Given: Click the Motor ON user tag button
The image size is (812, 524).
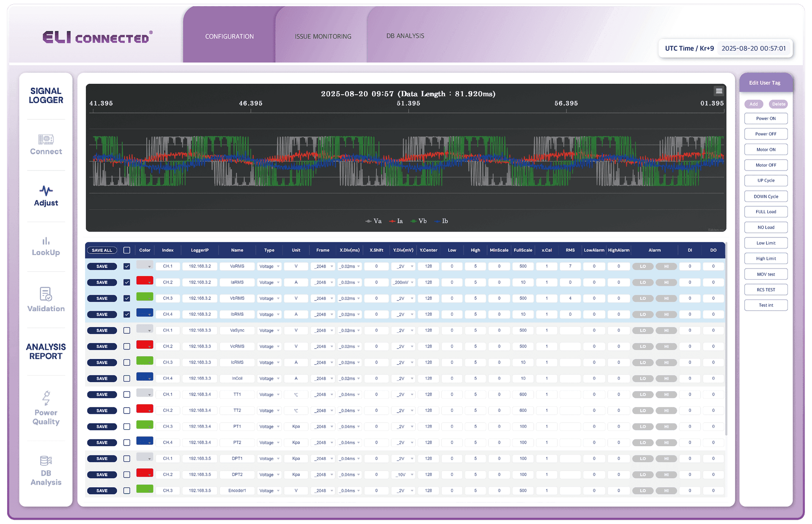Looking at the screenshot, I should tap(765, 149).
